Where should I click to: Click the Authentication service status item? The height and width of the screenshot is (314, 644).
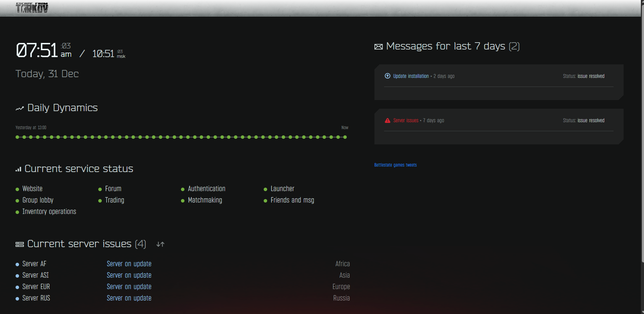(206, 189)
